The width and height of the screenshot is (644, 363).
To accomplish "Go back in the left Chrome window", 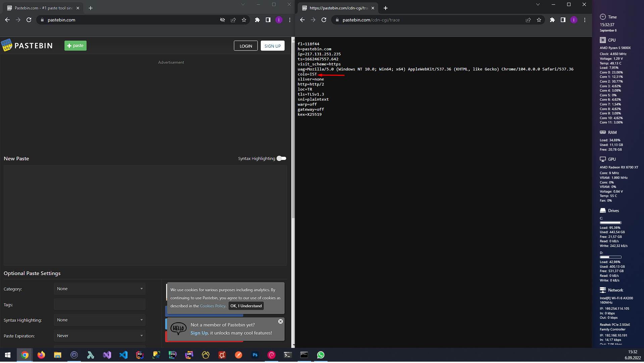I will point(7,20).
